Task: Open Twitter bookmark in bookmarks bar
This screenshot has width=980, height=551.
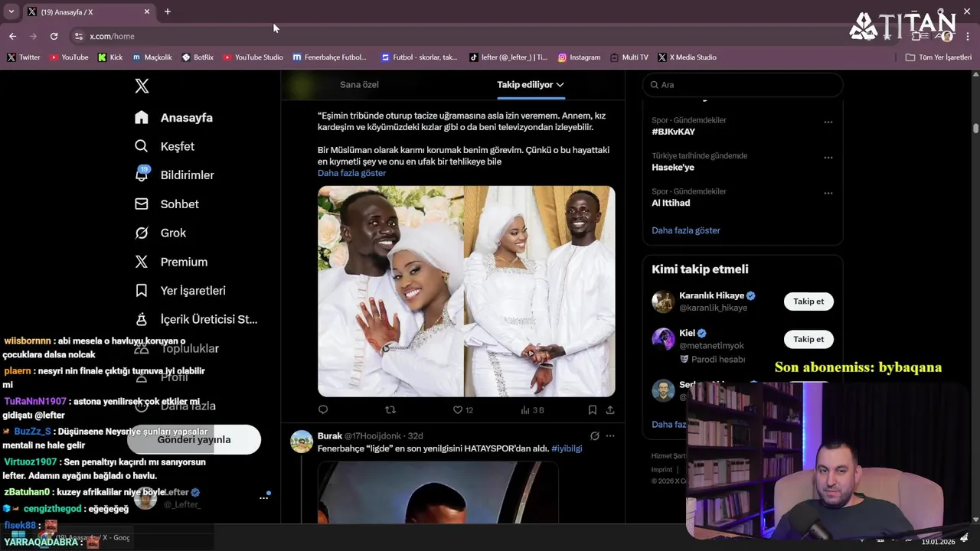Action: tap(24, 57)
